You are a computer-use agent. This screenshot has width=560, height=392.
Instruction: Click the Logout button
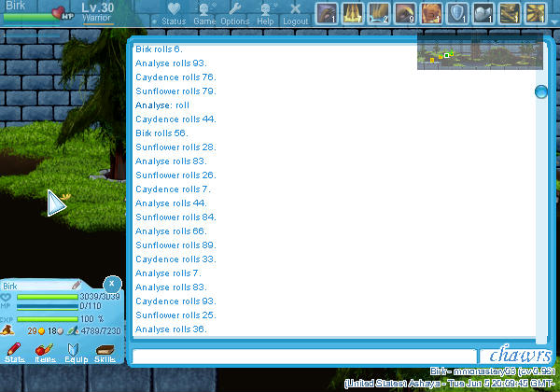tap(295, 13)
